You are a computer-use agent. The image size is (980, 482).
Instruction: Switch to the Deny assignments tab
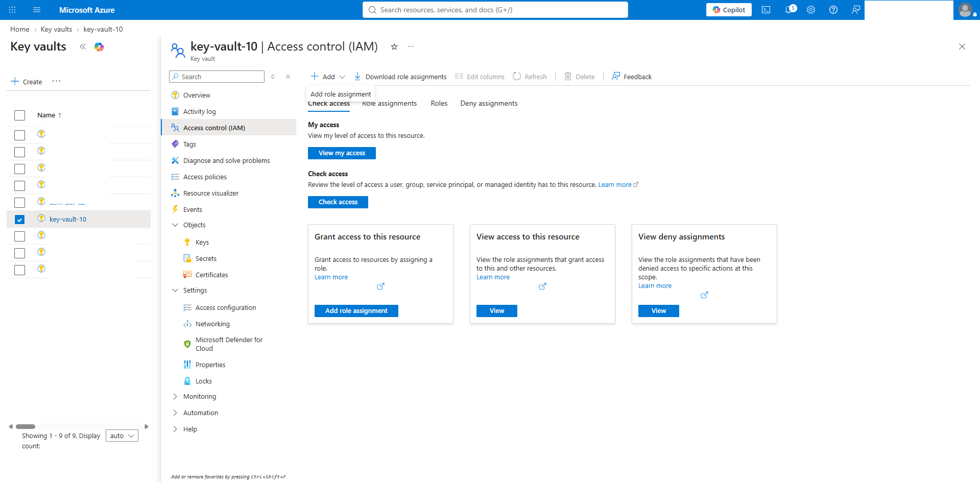pos(489,103)
